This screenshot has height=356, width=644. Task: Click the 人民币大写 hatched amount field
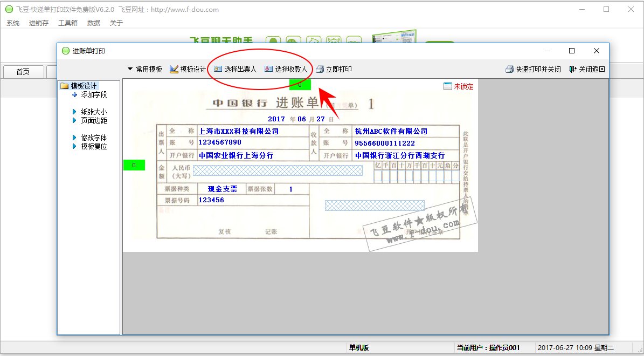[x=278, y=170]
